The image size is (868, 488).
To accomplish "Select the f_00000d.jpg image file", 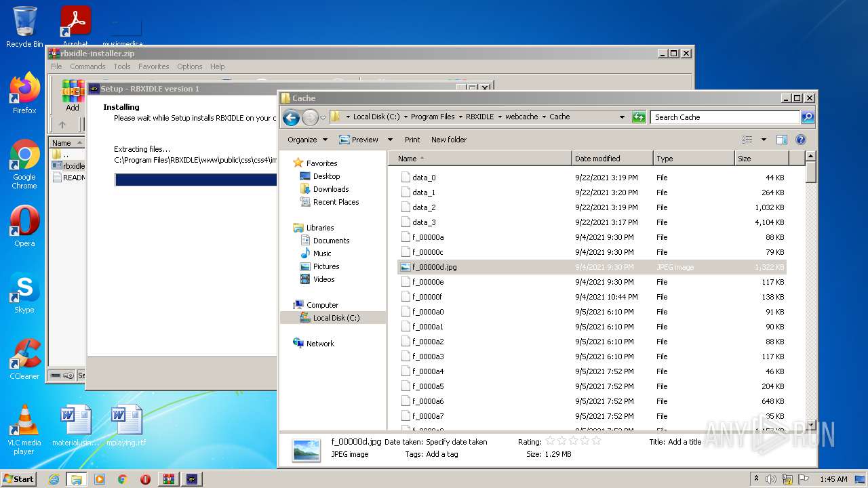I will coord(591,267).
